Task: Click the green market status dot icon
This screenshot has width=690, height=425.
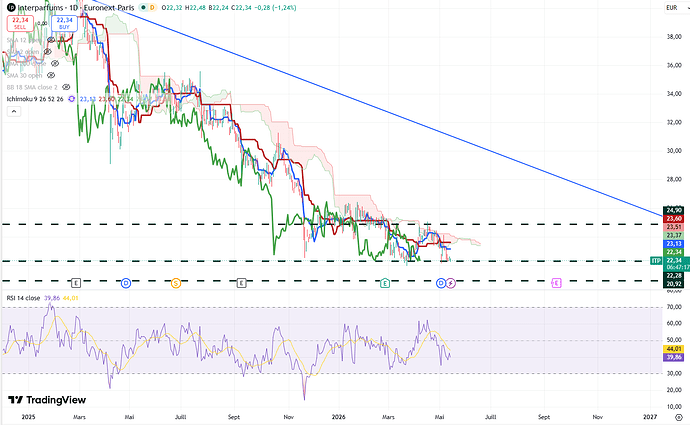Action: (x=143, y=7)
